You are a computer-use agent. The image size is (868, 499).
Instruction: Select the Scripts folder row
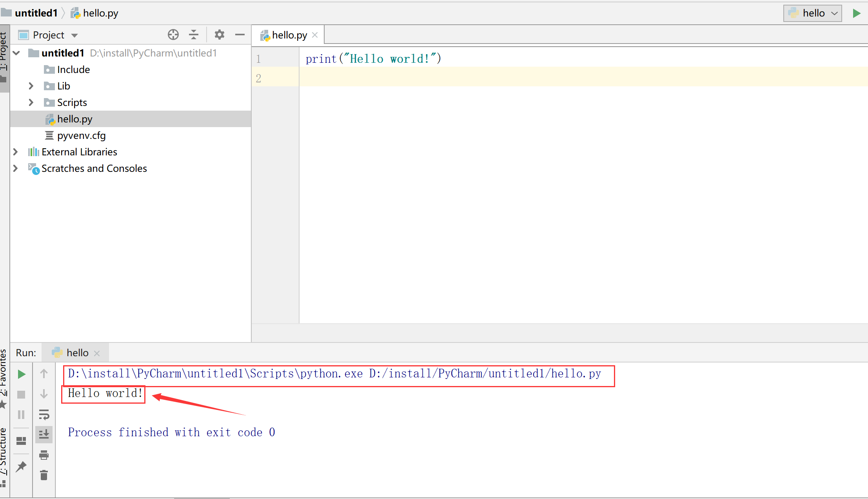[131, 102]
